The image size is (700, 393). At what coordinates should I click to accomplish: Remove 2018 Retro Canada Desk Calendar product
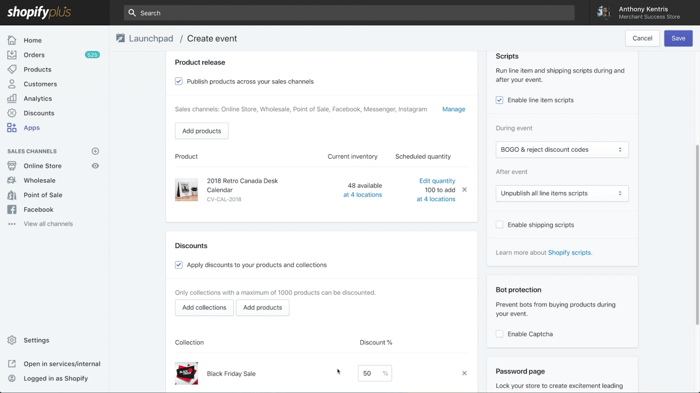pyautogui.click(x=464, y=190)
